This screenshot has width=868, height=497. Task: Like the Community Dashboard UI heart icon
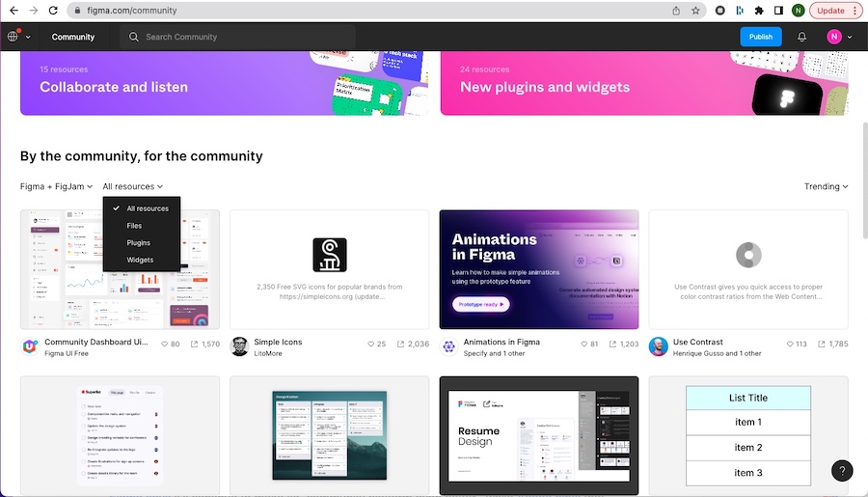[165, 344]
